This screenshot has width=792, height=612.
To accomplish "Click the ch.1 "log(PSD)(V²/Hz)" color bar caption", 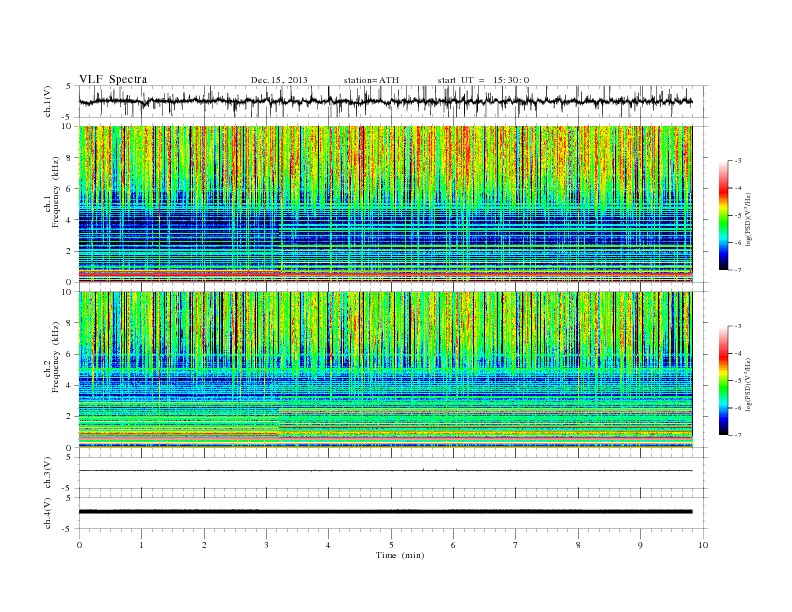I will [749, 220].
